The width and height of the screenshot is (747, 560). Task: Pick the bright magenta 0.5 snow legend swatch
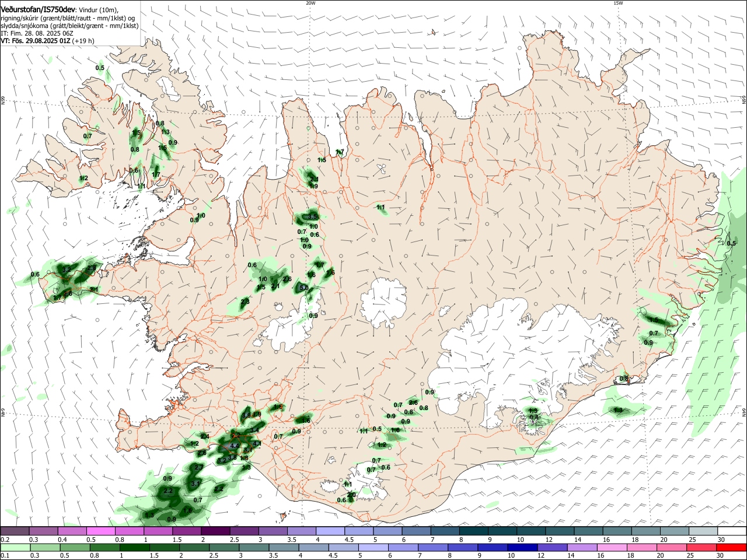100,531
